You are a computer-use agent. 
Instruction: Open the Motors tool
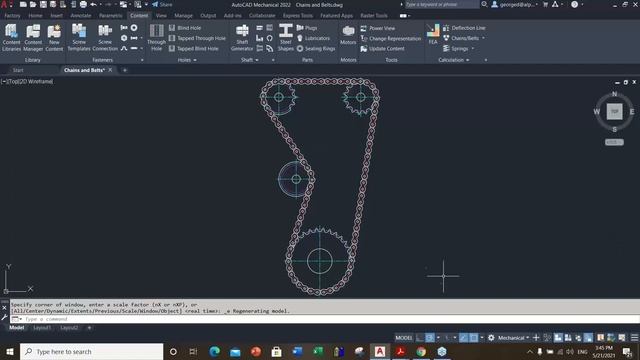tap(348, 35)
